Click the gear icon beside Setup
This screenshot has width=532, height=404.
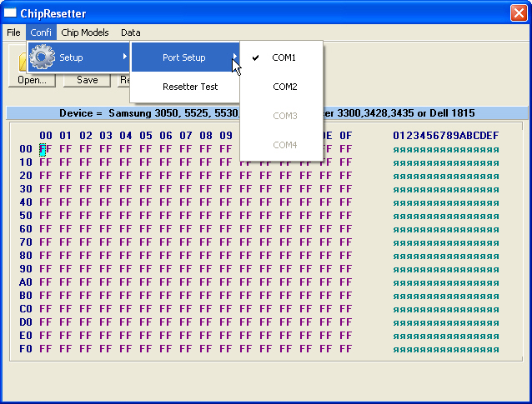tap(42, 57)
